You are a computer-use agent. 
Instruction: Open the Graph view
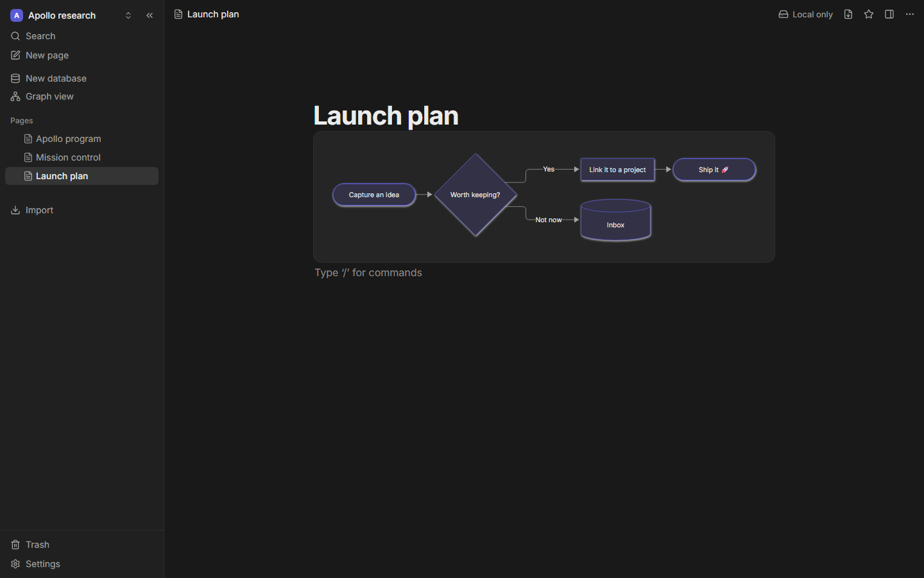click(x=81, y=96)
